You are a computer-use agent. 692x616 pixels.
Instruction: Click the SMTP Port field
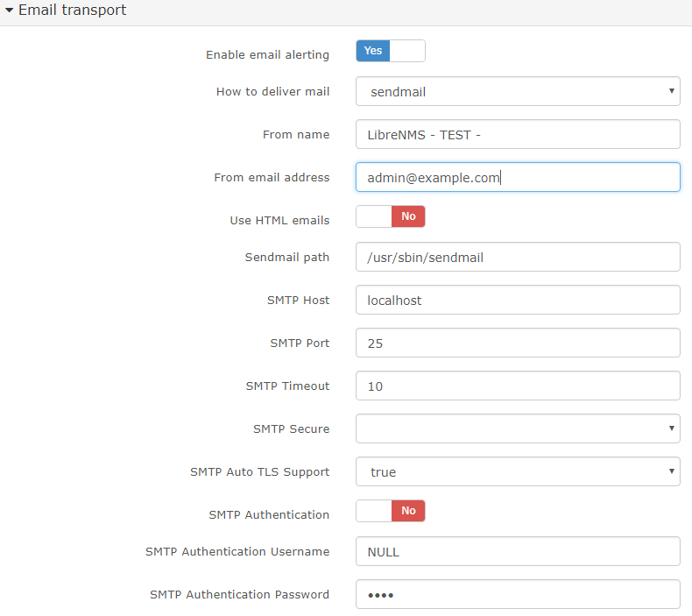[x=518, y=343]
